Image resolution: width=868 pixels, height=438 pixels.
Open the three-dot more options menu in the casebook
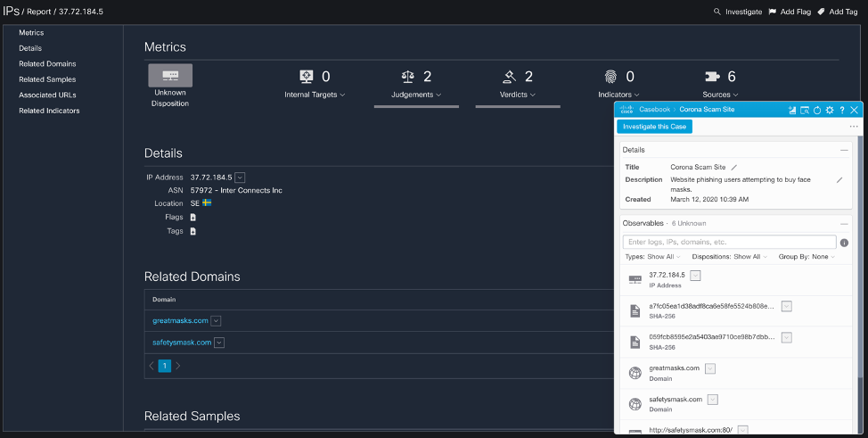[x=853, y=127]
